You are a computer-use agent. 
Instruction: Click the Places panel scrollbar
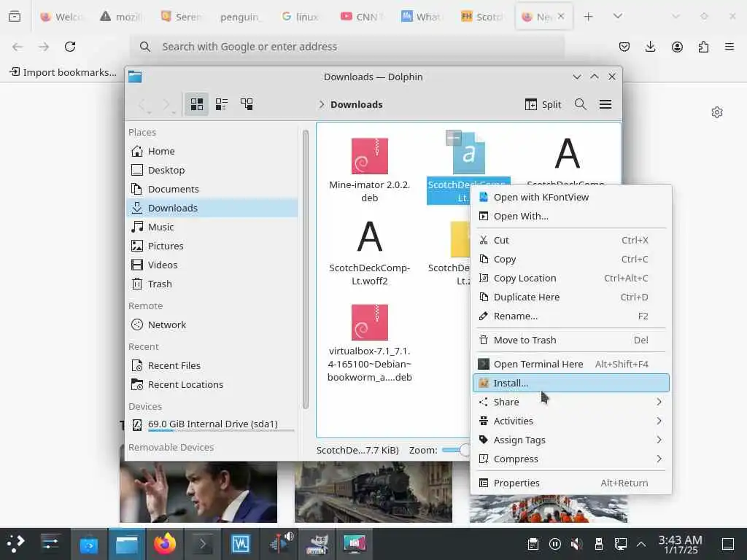306,269
